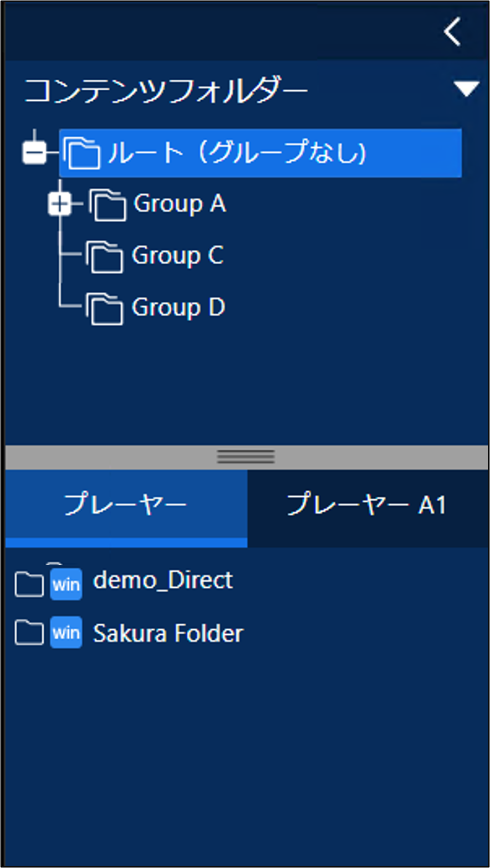Select the Group D label in the tree
The height and width of the screenshot is (868, 490).
(x=178, y=307)
